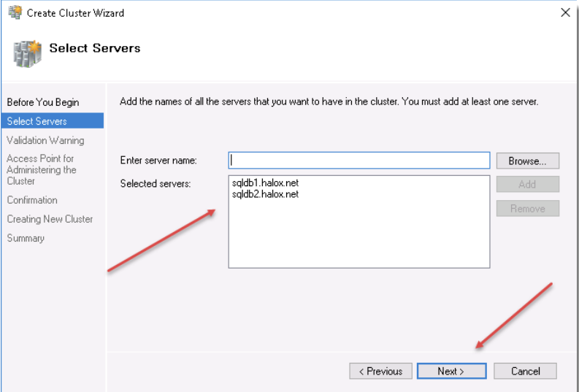
Task: Click into the Enter server name field
Action: click(359, 161)
